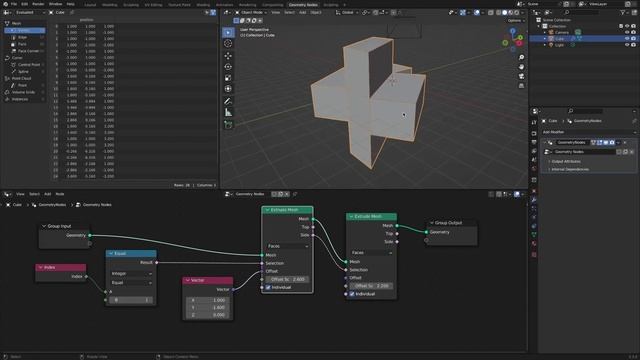Open the Render menu

tap(38, 4)
